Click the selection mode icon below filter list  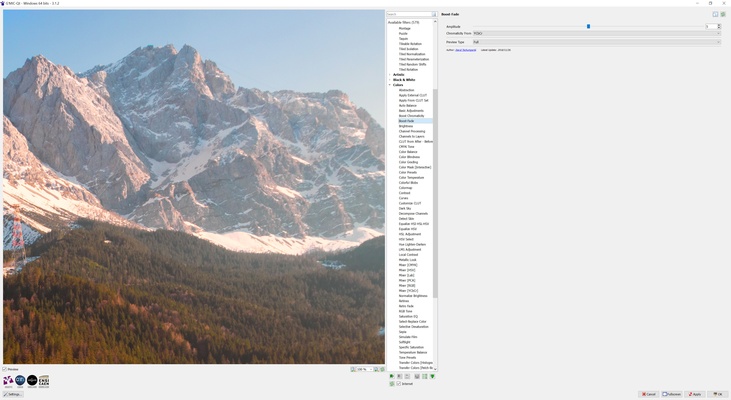point(417,376)
